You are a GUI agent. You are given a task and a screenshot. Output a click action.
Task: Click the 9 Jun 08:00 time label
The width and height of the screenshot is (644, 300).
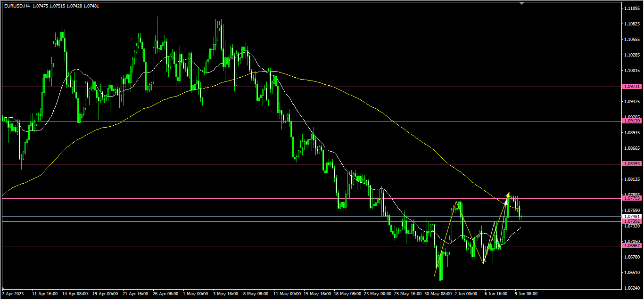tap(526, 294)
